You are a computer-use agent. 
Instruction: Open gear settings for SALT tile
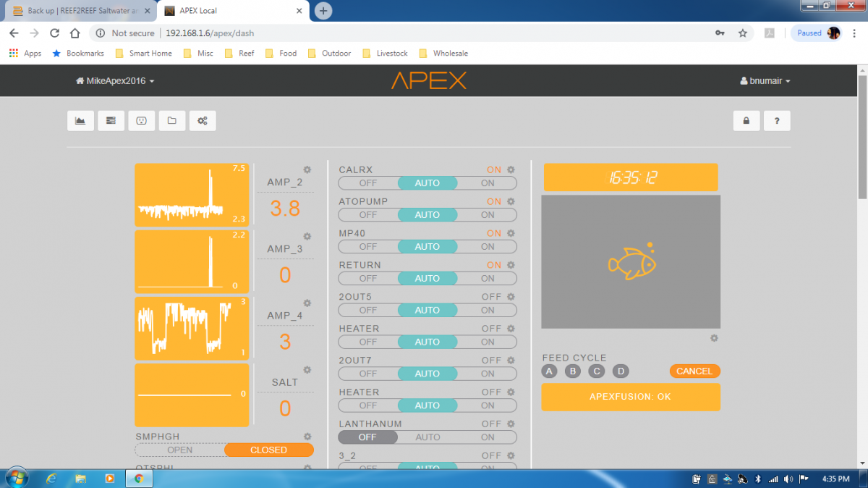pos(307,369)
